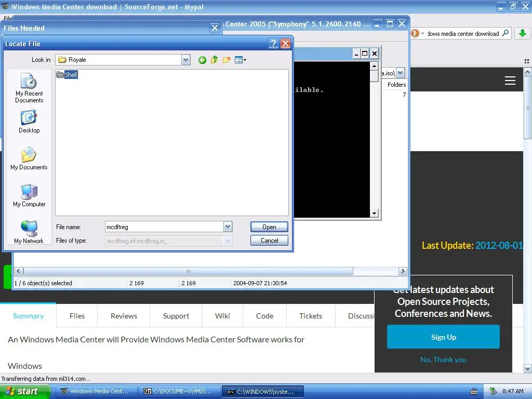Switch to C:\WINDOWS\syste command prompt taskbar item
This screenshot has height=399, width=532.
262,391
